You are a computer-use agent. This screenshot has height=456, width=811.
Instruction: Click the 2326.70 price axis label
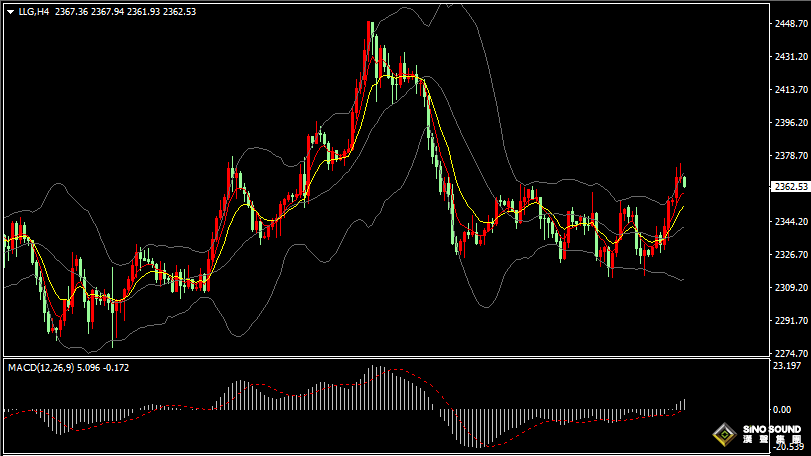coord(791,255)
